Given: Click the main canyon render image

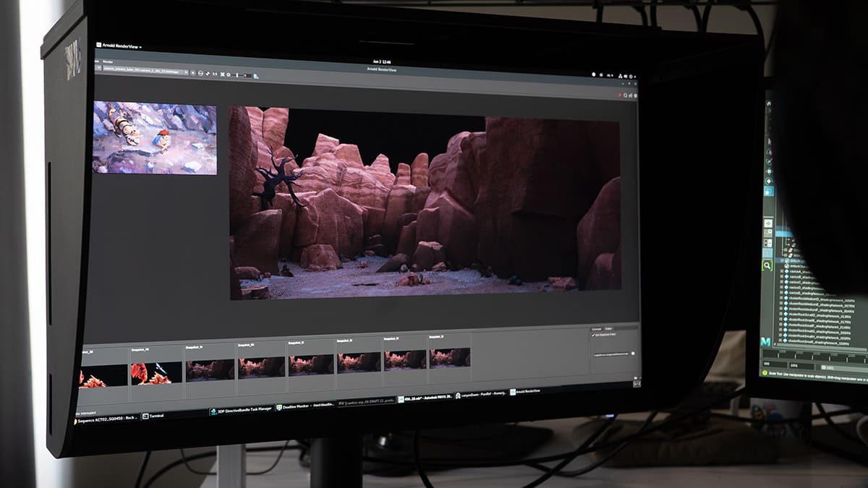Looking at the screenshot, I should point(425,203).
